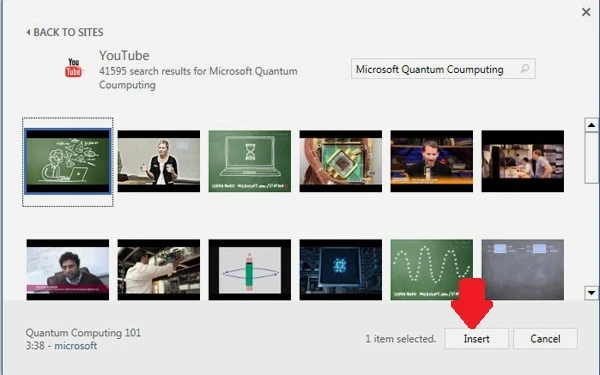The image size is (600, 375).
Task: Click the YouTube logo icon
Action: coord(73,67)
